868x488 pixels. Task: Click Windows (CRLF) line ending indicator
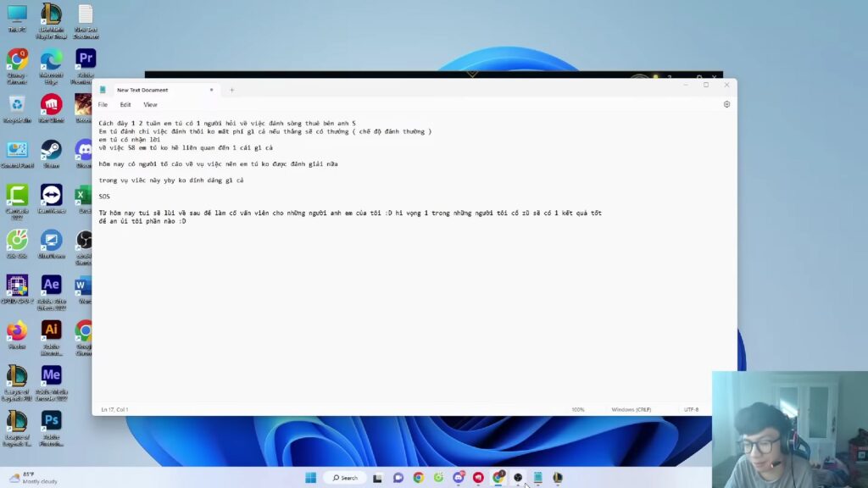coord(631,409)
